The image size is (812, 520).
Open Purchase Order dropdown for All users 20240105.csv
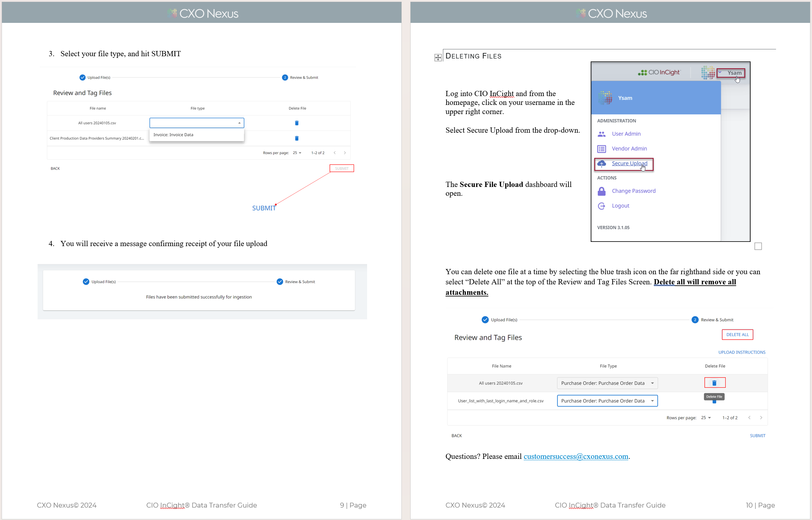[x=607, y=383]
